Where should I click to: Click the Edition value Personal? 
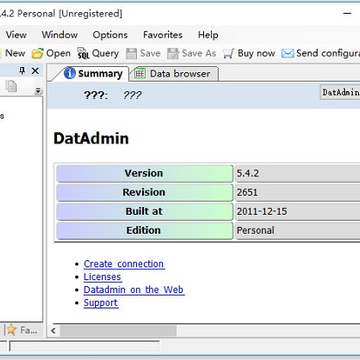click(255, 230)
